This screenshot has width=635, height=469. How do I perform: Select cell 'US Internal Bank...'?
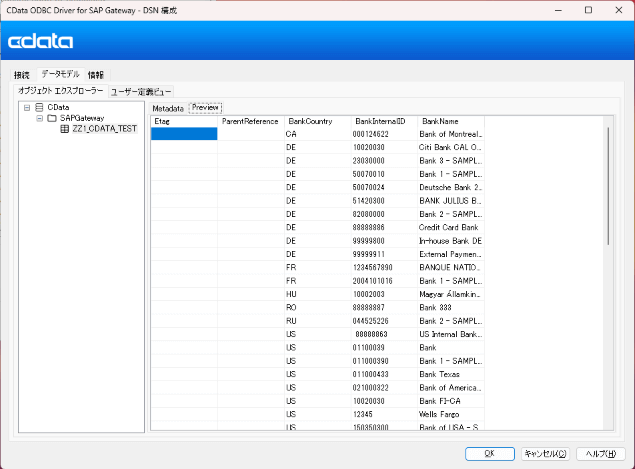pyautogui.click(x=451, y=335)
